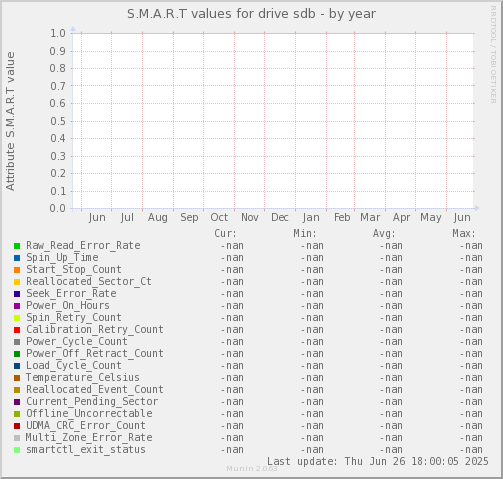The image size is (503, 479).
Task: Click the graph title for drive sdb
Action: pyautogui.click(x=251, y=14)
